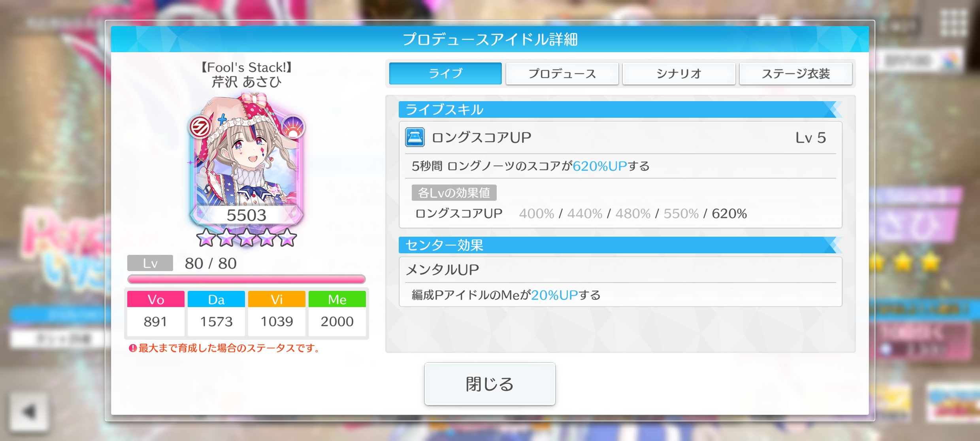This screenshot has height=441, width=980.
Task: Click the Da stat box
Action: (216, 313)
